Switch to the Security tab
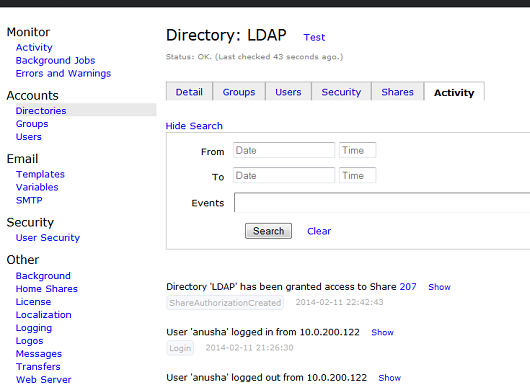Viewport: 530px width, 385px height. [x=341, y=92]
